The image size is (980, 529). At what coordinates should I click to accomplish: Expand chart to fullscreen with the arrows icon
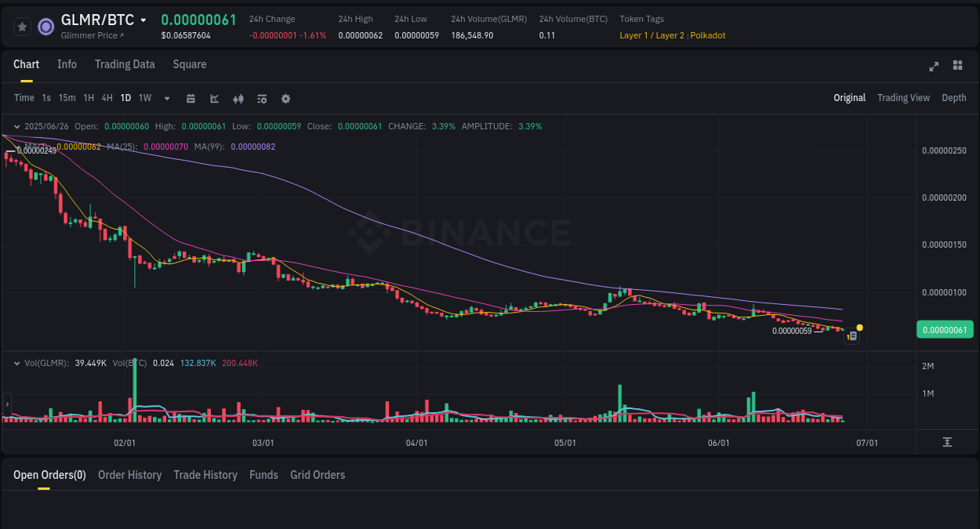pyautogui.click(x=934, y=67)
